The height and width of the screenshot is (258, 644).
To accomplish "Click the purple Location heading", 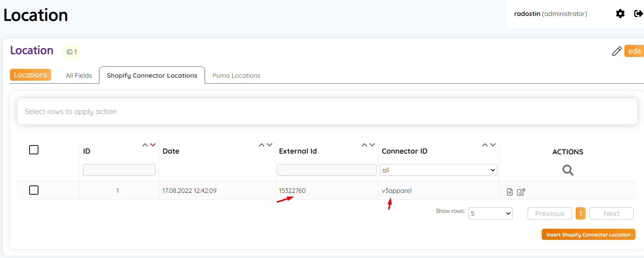I will pyautogui.click(x=32, y=50).
